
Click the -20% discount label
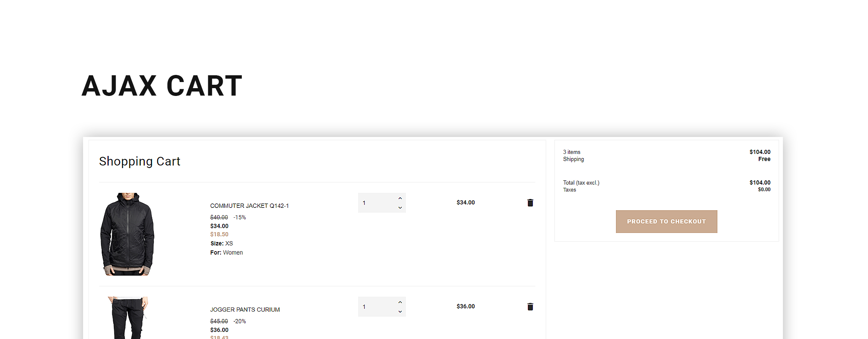click(239, 321)
